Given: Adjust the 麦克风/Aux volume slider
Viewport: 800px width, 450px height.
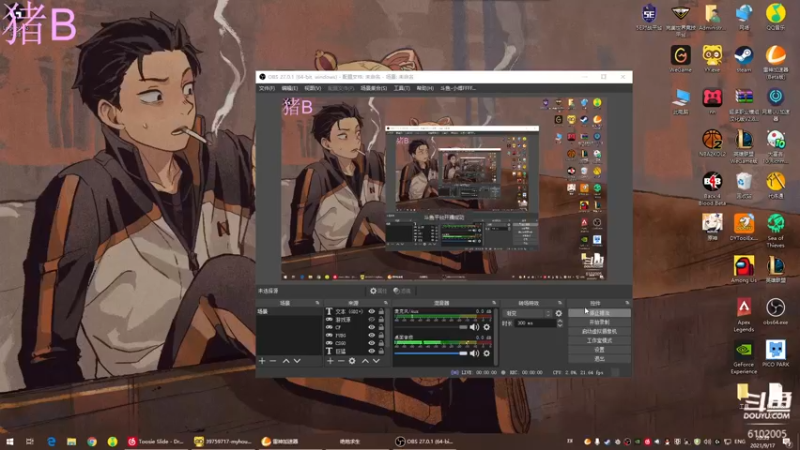Looking at the screenshot, I should 431,327.
